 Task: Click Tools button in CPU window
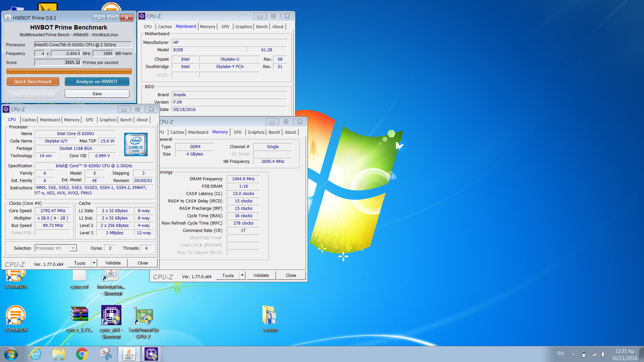tap(80, 263)
